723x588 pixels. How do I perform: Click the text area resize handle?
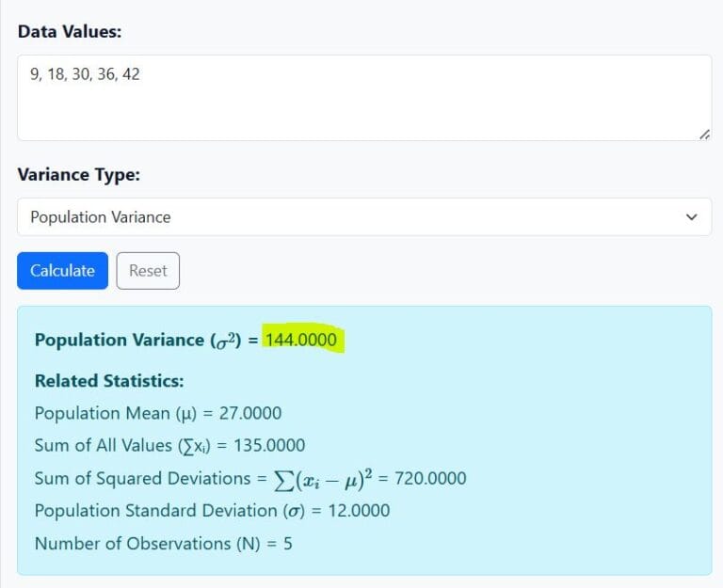pos(704,135)
